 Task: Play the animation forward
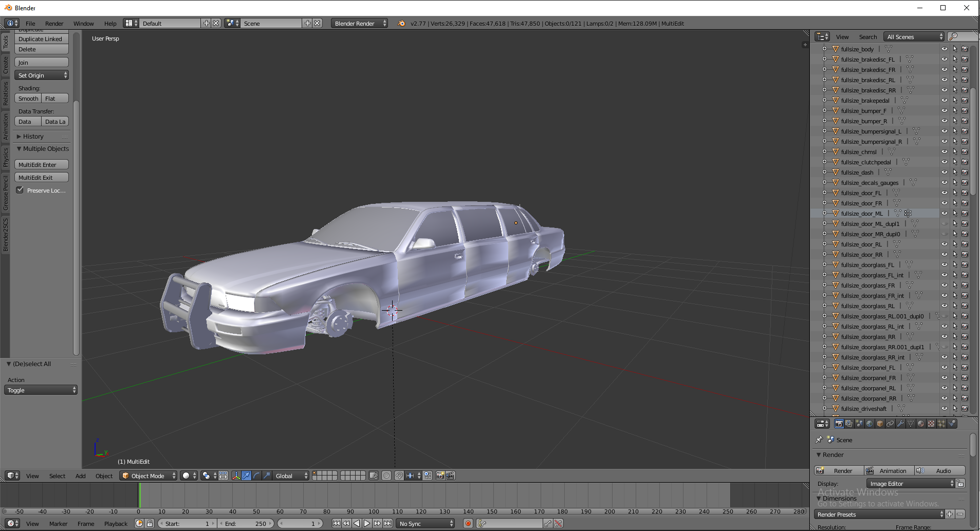[x=367, y=523]
